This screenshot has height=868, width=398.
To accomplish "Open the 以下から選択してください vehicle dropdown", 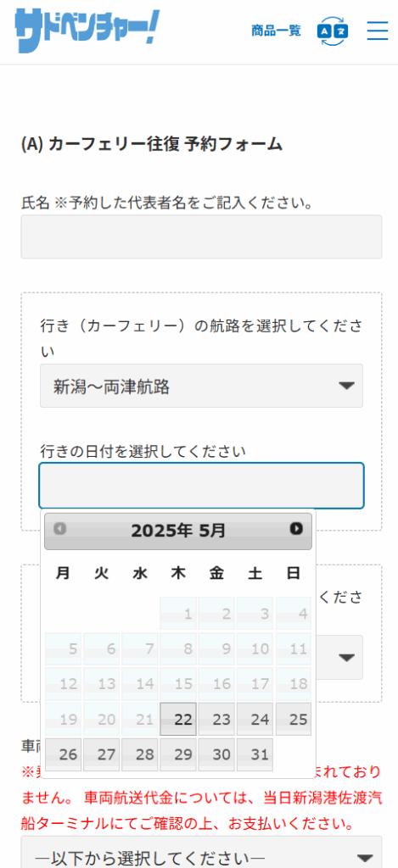I will coord(201,854).
